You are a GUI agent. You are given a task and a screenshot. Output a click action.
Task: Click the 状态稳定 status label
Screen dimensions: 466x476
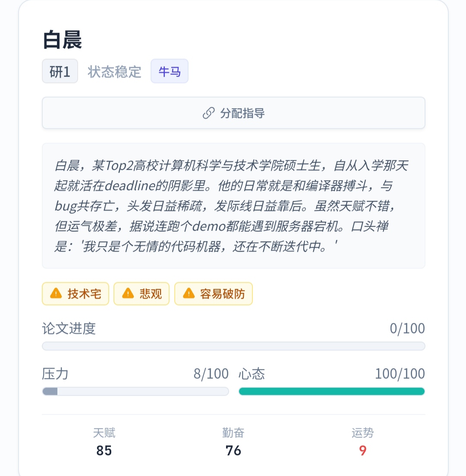[x=114, y=72]
